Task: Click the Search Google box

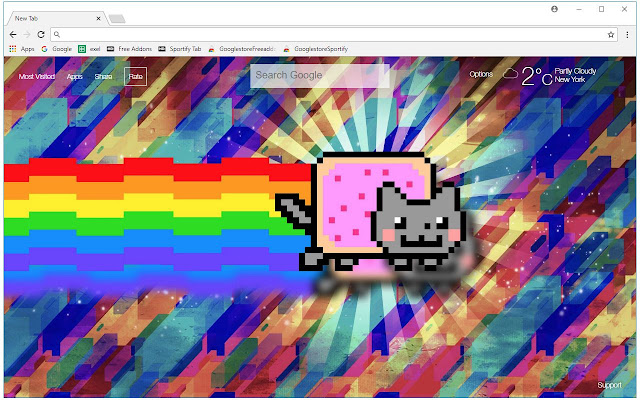Action: click(320, 76)
